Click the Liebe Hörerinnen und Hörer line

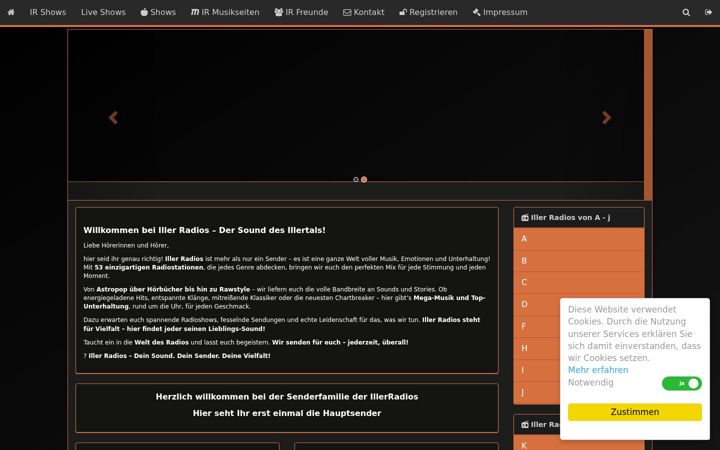coord(126,245)
